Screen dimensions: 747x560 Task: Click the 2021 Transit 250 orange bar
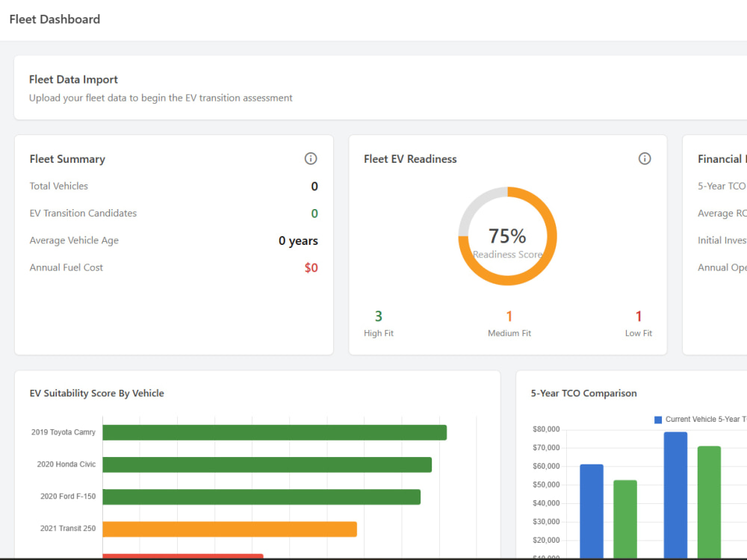tap(229, 529)
